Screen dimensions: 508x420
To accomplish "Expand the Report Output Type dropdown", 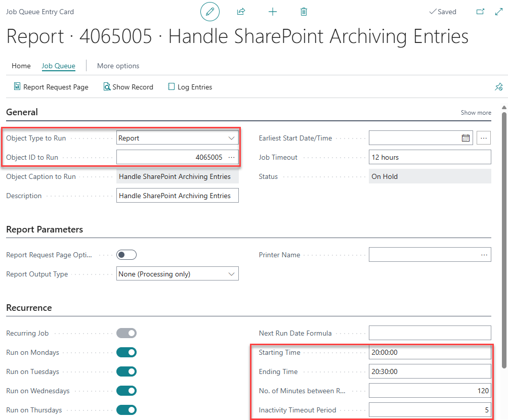I will click(x=177, y=274).
